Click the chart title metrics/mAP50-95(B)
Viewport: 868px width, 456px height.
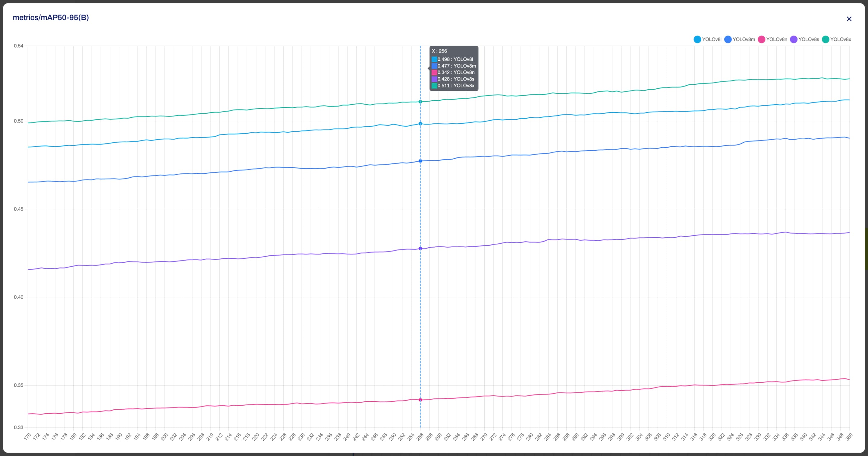pos(51,17)
